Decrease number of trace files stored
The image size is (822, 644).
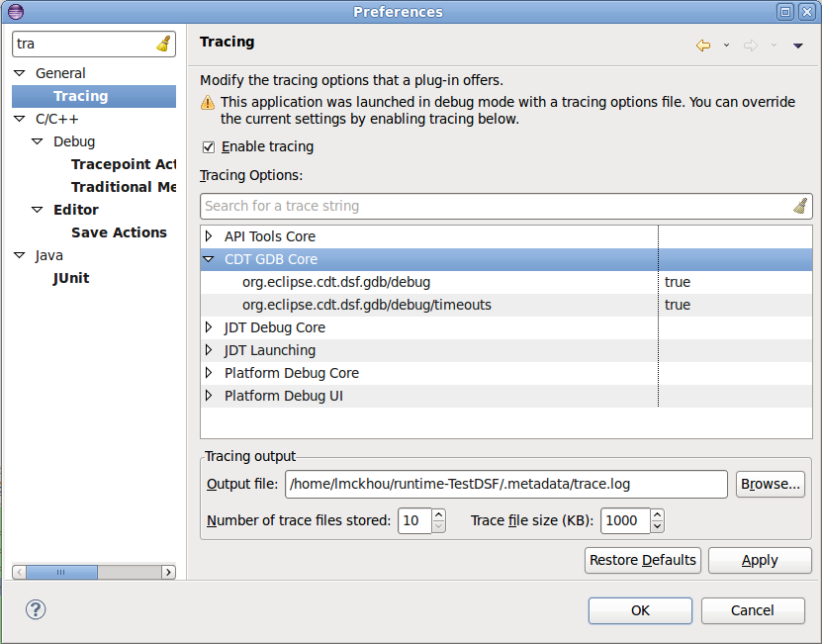coord(439,526)
